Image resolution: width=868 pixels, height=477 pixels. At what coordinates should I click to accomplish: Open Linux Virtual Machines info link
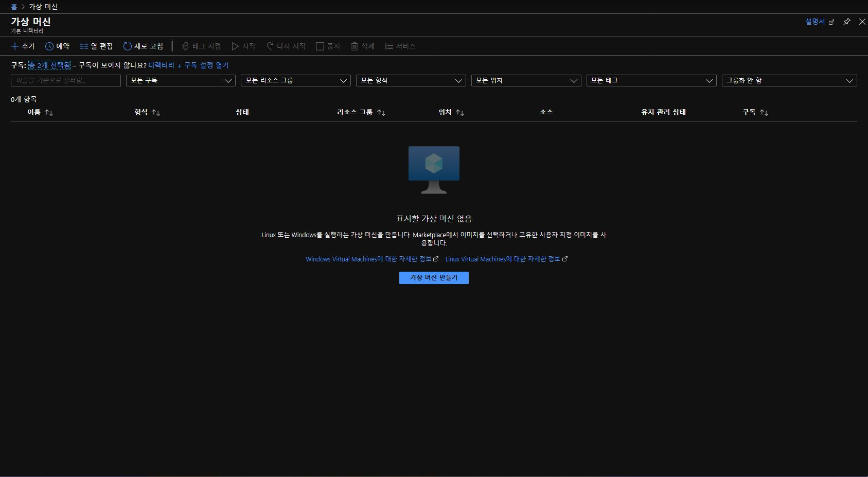pyautogui.click(x=506, y=259)
